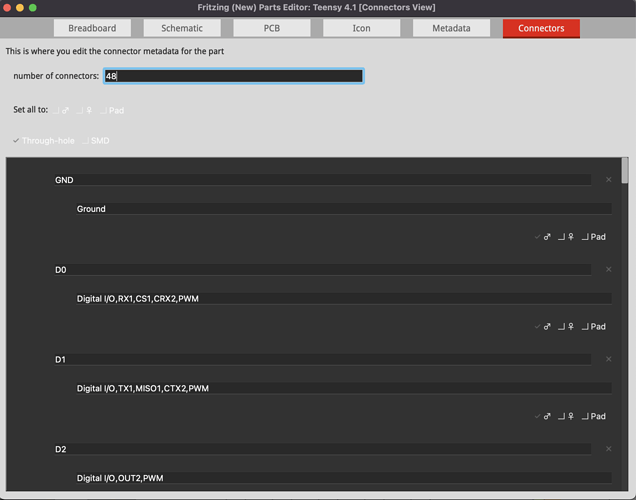Set D0 connector to female
This screenshot has height=500, width=636.
(x=566, y=326)
